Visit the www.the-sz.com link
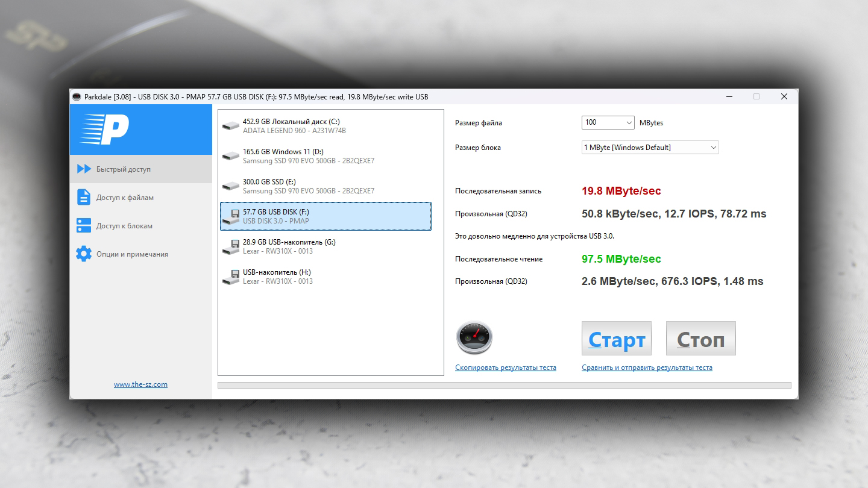The width and height of the screenshot is (868, 488). (x=140, y=384)
